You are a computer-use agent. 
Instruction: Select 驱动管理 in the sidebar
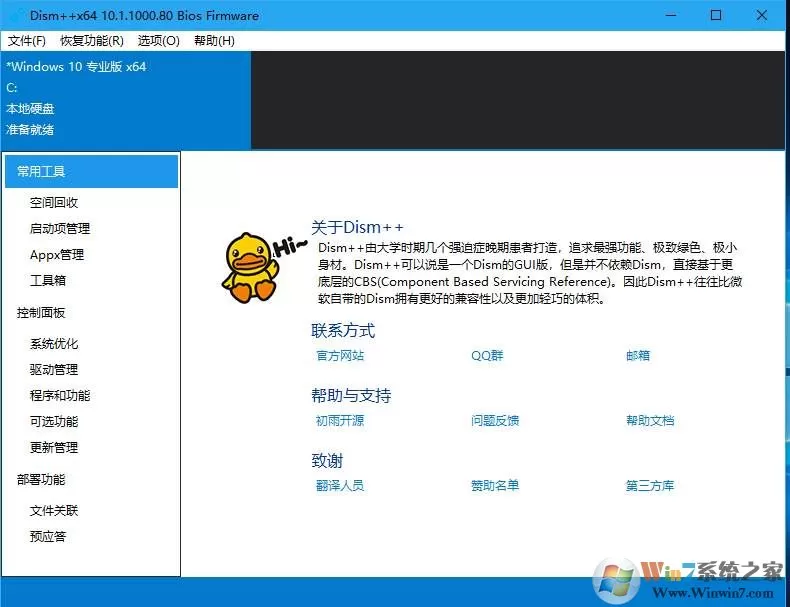(x=54, y=370)
